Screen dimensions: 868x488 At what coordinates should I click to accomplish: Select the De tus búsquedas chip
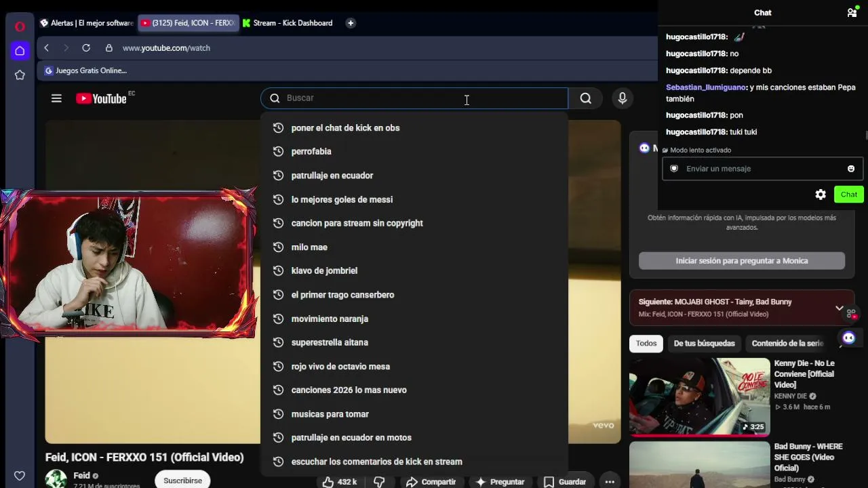(x=704, y=344)
